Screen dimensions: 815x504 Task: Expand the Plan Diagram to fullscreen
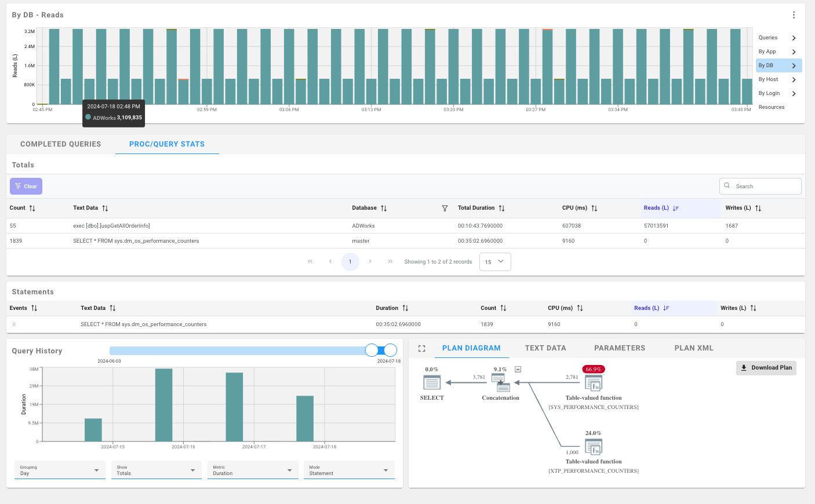[x=421, y=348]
